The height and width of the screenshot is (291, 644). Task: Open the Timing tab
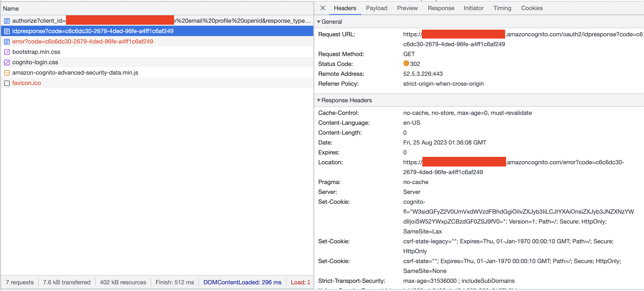click(x=502, y=8)
